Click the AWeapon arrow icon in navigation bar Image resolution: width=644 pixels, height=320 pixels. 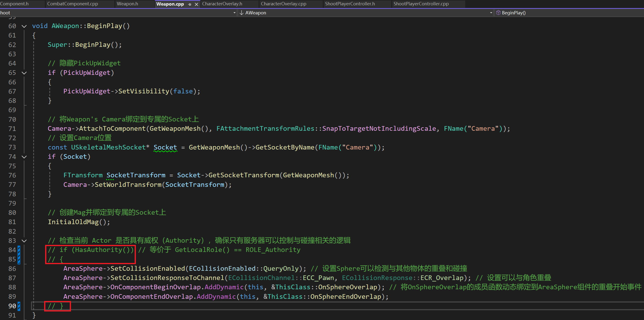pos(241,12)
